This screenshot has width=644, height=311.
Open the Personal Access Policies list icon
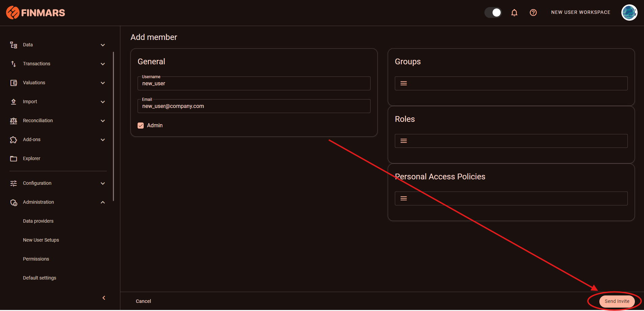pos(404,198)
